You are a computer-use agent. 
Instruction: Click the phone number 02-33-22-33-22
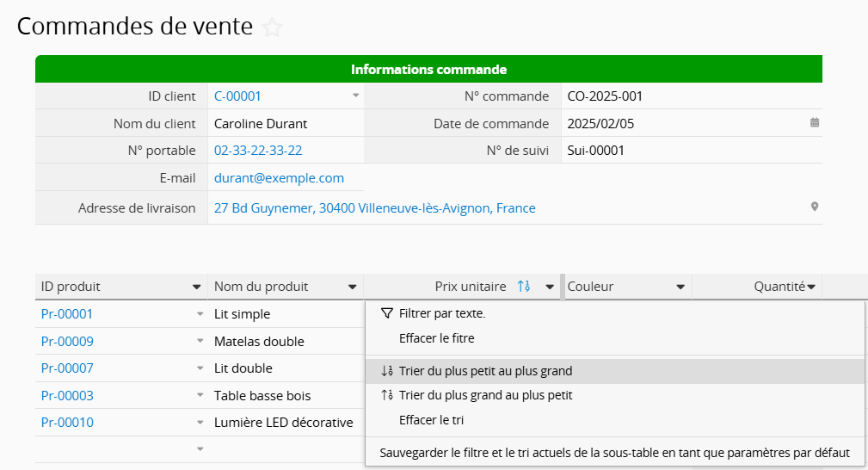point(258,151)
